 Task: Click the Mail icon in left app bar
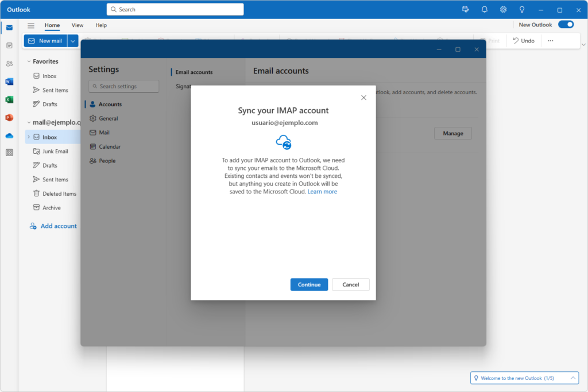(x=9, y=28)
